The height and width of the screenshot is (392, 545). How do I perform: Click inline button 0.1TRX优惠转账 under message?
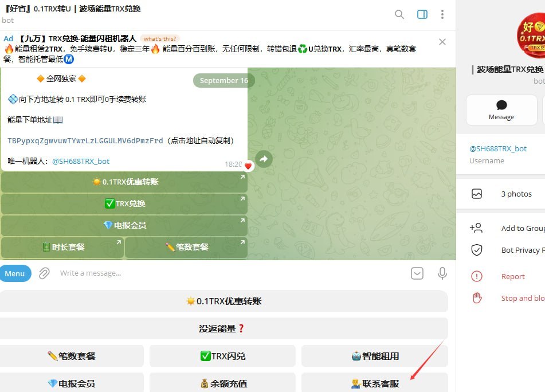124,182
